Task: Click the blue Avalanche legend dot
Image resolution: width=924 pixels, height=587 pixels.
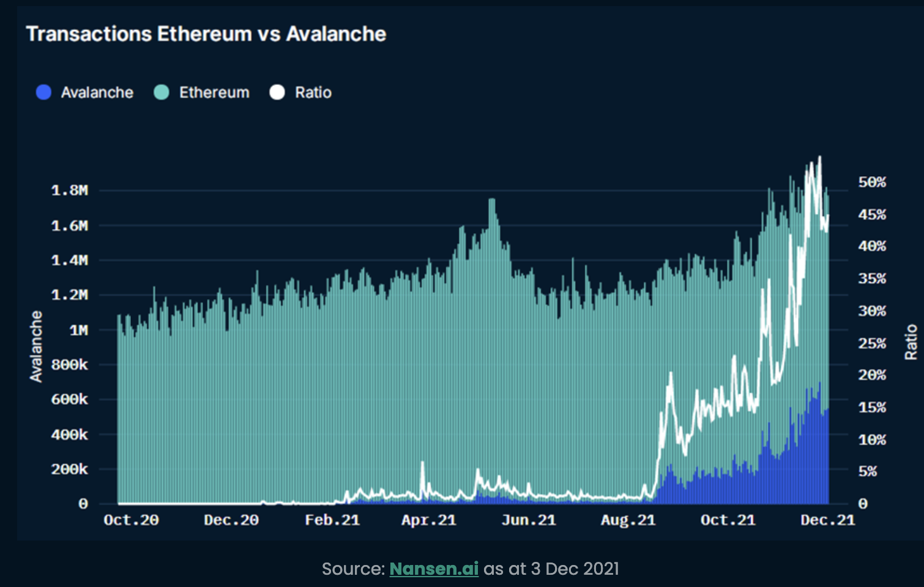Action: click(43, 92)
